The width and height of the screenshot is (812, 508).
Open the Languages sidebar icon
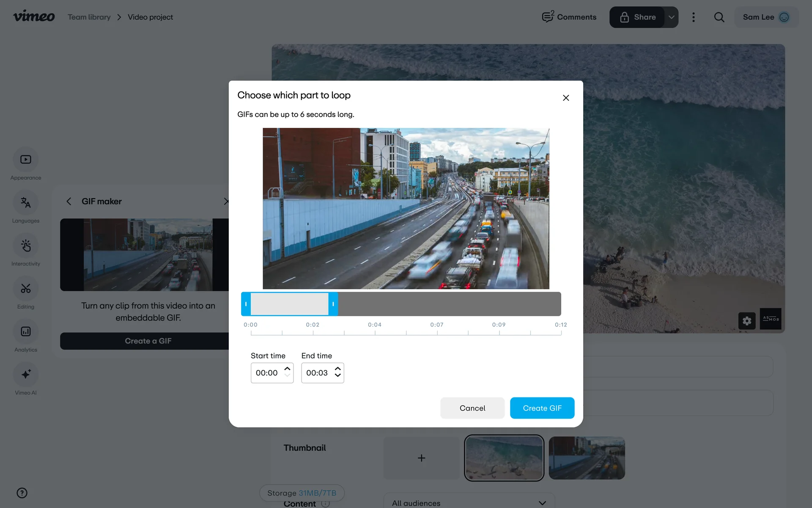[x=26, y=203]
